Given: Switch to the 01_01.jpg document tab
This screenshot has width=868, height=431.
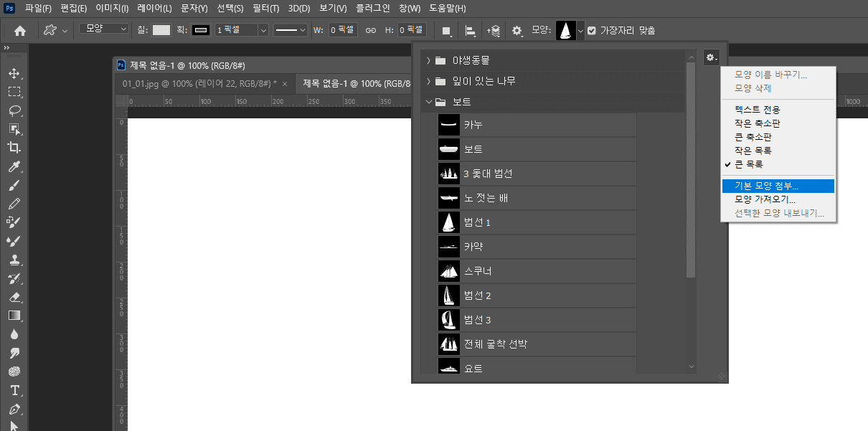Looking at the screenshot, I should 200,83.
